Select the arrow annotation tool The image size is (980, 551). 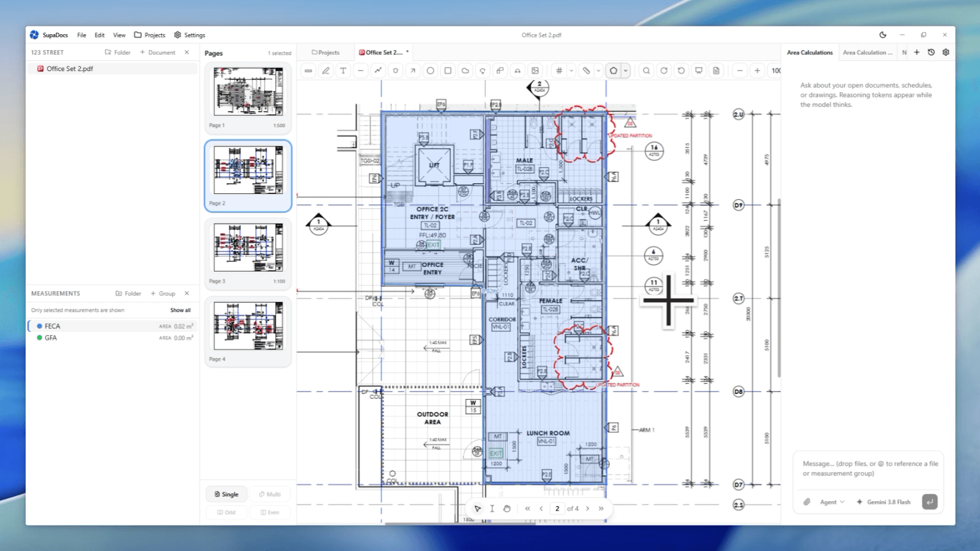(413, 71)
